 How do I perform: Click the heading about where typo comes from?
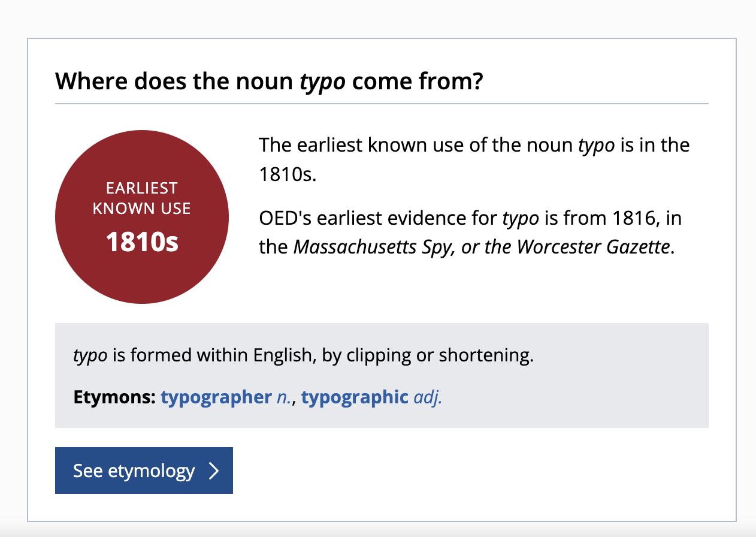click(269, 82)
